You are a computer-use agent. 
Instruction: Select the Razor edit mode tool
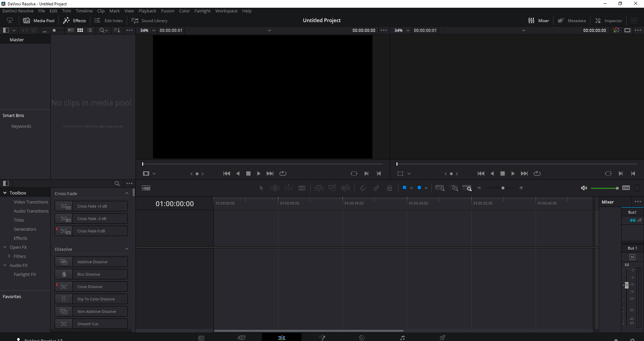click(x=302, y=188)
